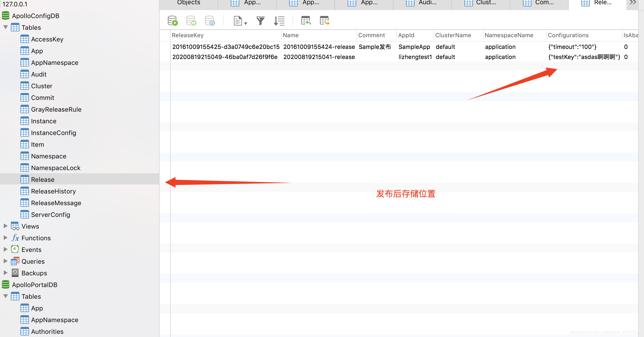Click the Comment column header
The image size is (644, 337).
tap(377, 35)
